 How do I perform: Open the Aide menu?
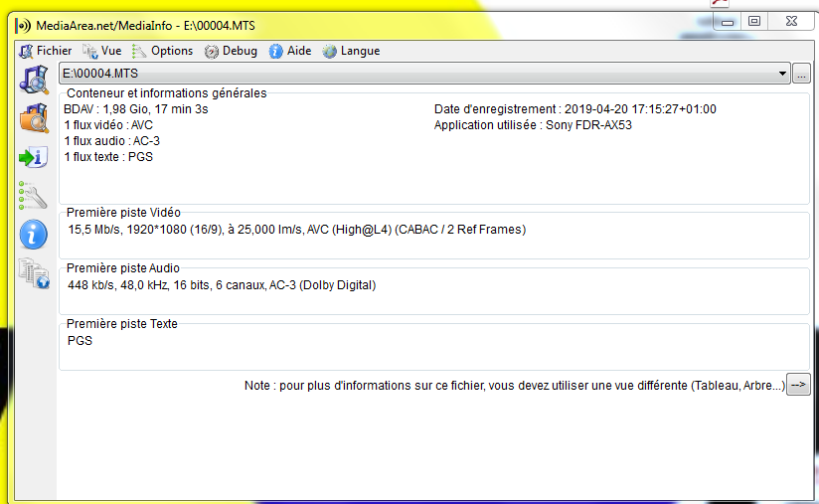tap(290, 51)
